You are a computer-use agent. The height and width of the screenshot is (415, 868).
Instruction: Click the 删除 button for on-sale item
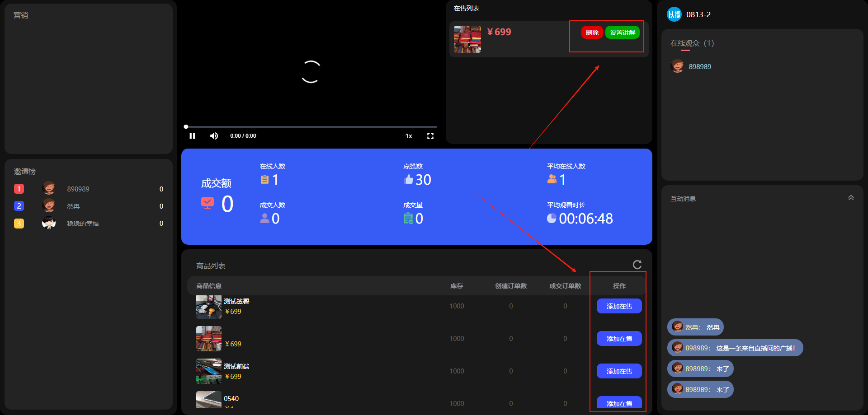592,33
